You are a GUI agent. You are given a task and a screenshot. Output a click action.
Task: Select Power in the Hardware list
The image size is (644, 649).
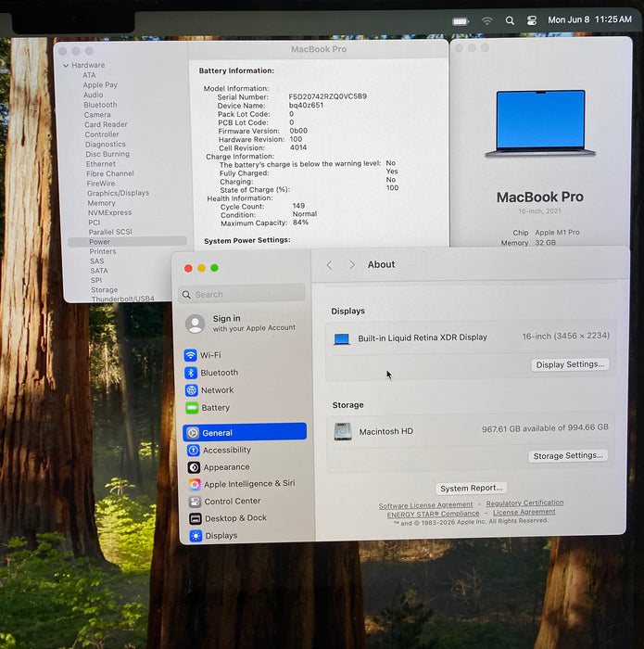127,242
